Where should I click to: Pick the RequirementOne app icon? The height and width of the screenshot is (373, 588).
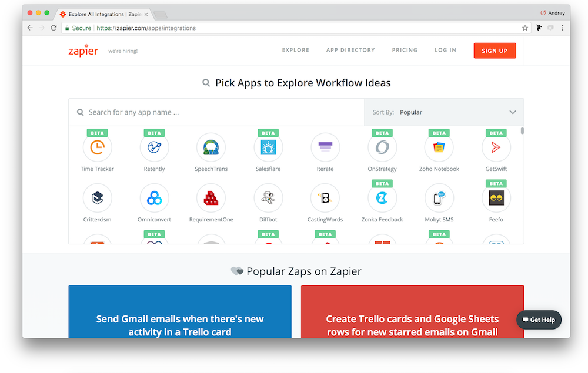click(211, 198)
